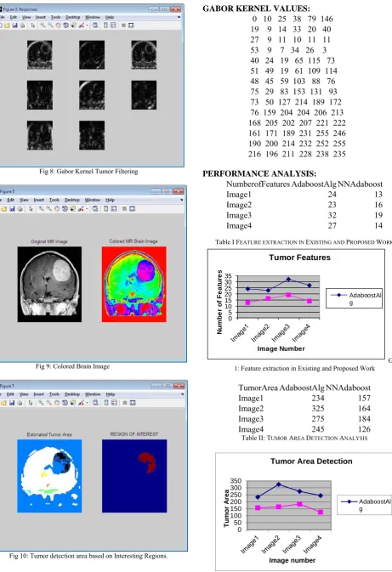This screenshot has height=572, width=392.
Task: Insert Colorbar icon in Figure 3 toolbar
Action: [x=105, y=25]
